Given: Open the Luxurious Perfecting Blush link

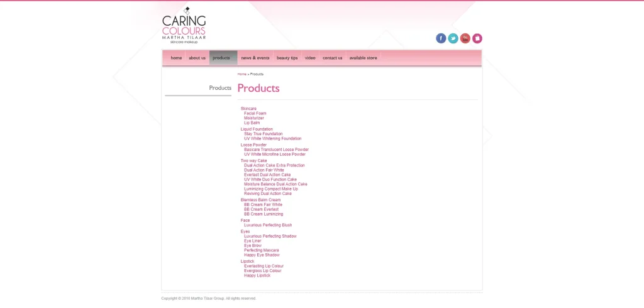Looking at the screenshot, I should coord(268,226).
